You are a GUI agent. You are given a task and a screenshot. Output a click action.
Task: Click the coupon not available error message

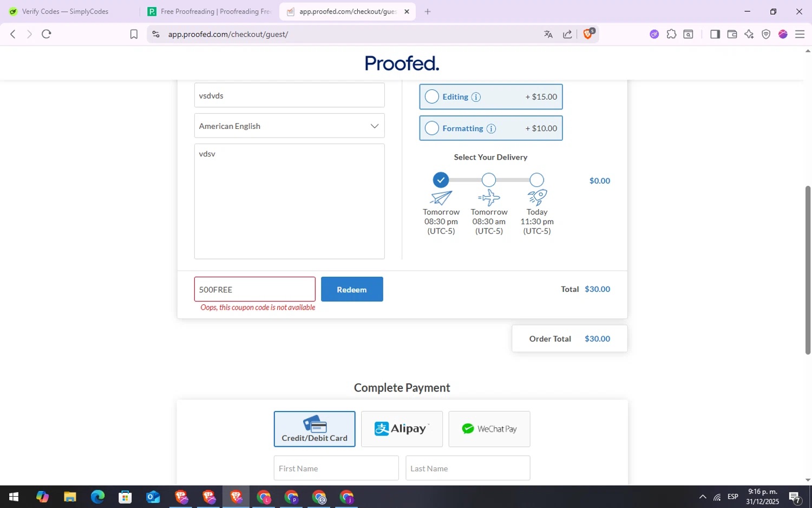[258, 308]
